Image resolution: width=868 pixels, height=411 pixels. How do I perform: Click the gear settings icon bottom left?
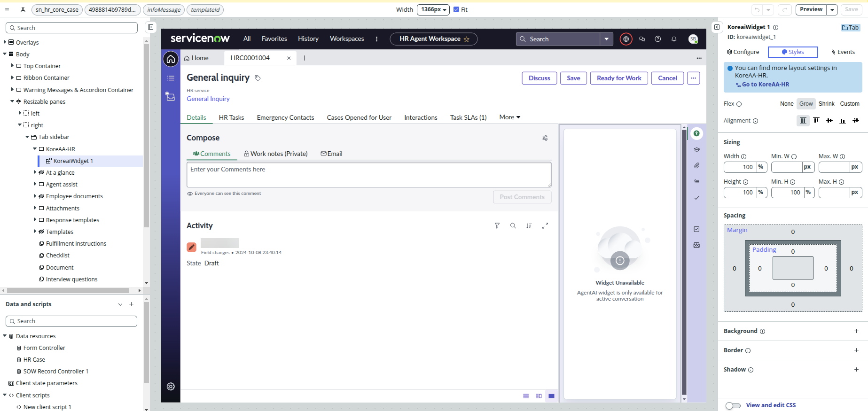(171, 386)
